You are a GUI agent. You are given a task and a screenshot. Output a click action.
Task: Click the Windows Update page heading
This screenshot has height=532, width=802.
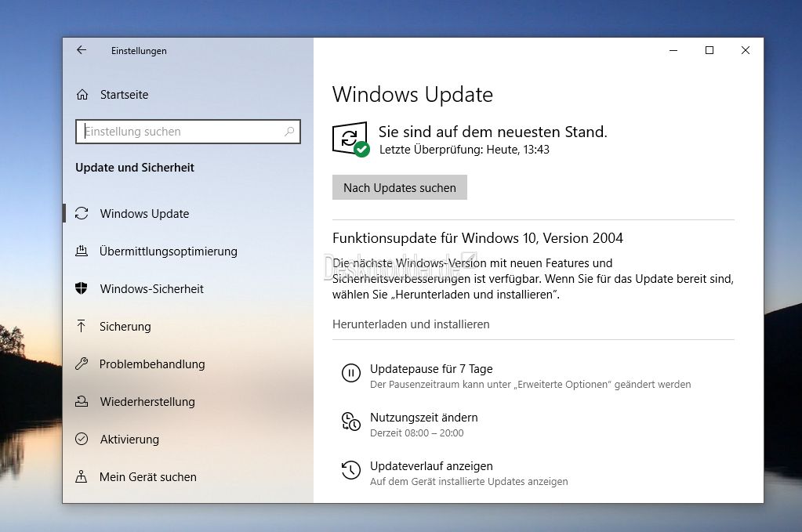412,95
